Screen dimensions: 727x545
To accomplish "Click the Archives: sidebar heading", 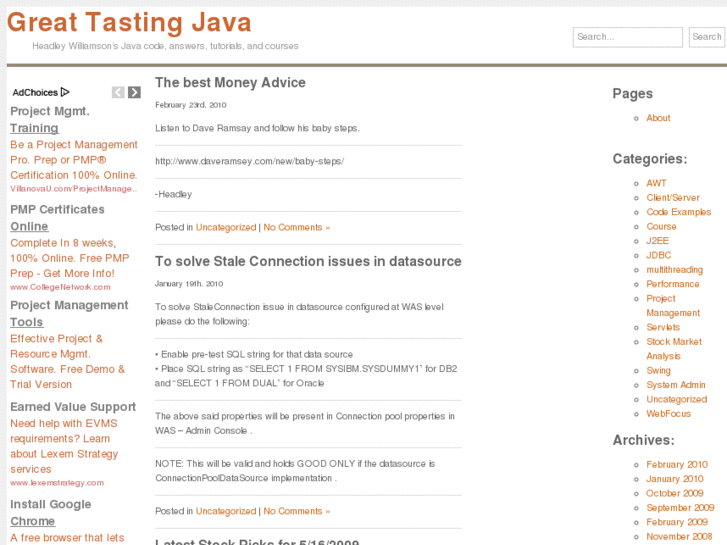I will coord(644,440).
